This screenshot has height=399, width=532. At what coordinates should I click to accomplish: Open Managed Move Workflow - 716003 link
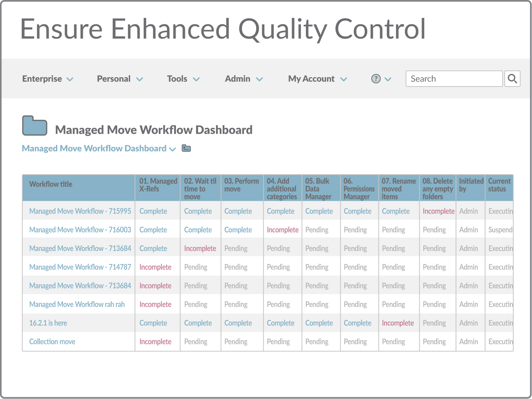(80, 230)
